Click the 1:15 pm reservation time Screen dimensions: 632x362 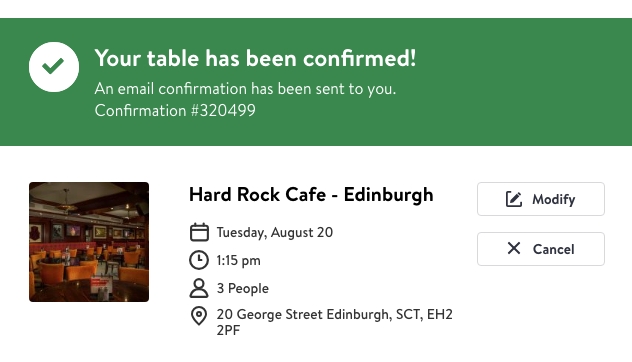pos(239,260)
